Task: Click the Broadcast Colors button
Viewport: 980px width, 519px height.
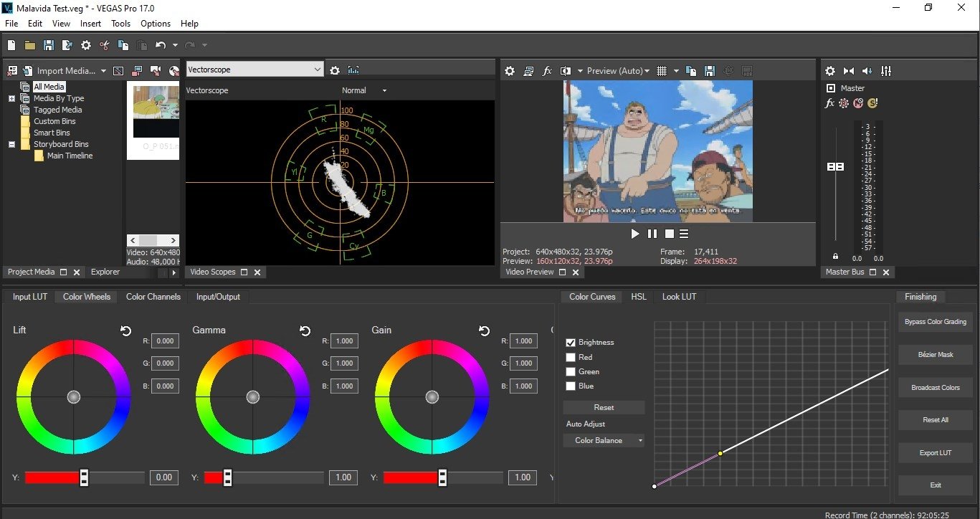Action: (935, 387)
